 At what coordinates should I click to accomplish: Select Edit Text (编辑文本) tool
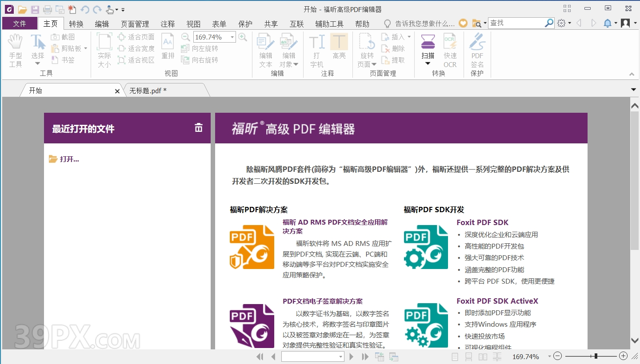[x=266, y=50]
